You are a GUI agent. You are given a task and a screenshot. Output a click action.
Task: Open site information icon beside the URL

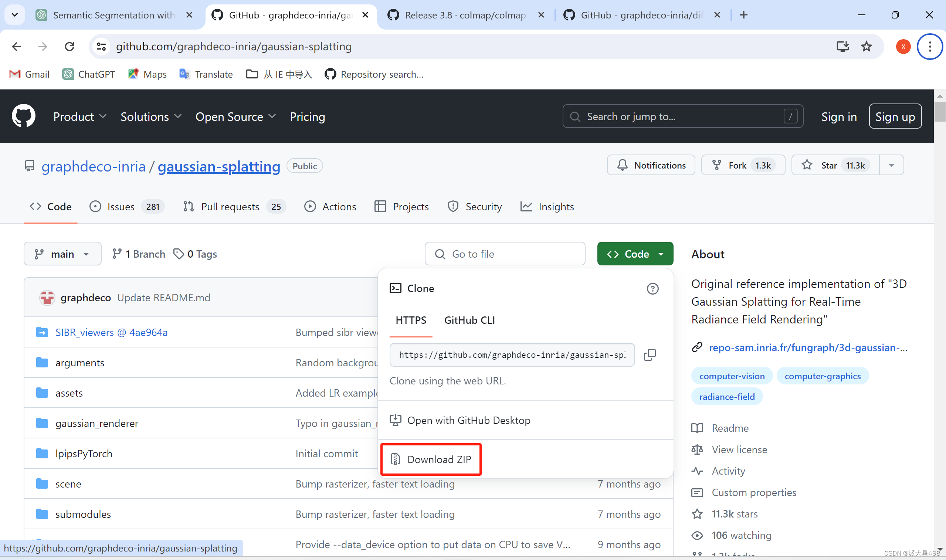pyautogui.click(x=101, y=47)
